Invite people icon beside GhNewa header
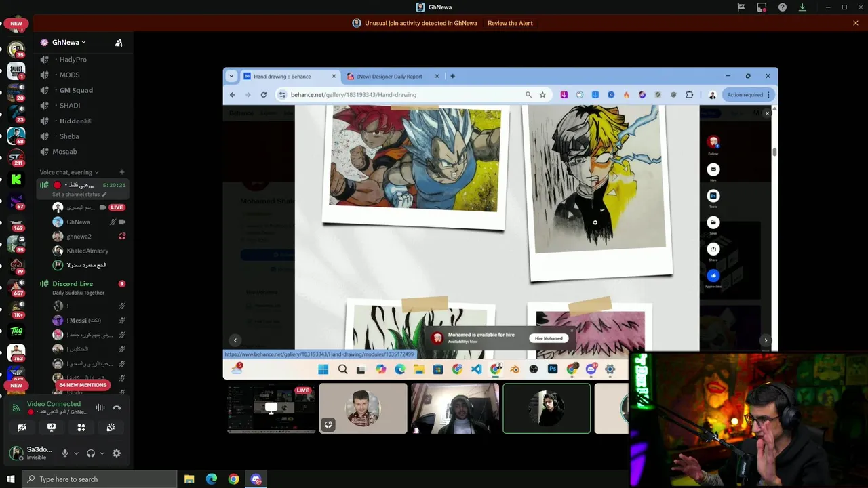This screenshot has width=868, height=488. [119, 42]
